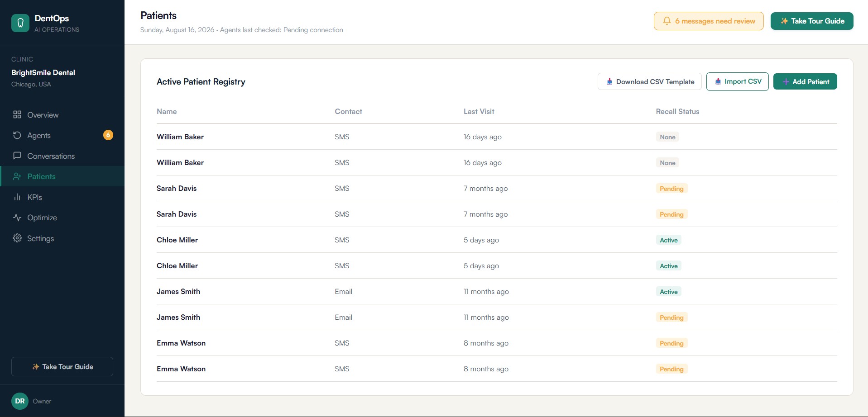Click the Settings gear icon
This screenshot has height=417, width=868.
(17, 238)
